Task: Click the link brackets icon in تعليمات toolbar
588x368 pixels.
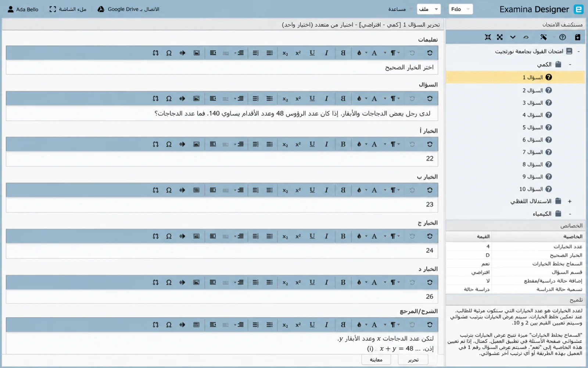Action: point(155,53)
